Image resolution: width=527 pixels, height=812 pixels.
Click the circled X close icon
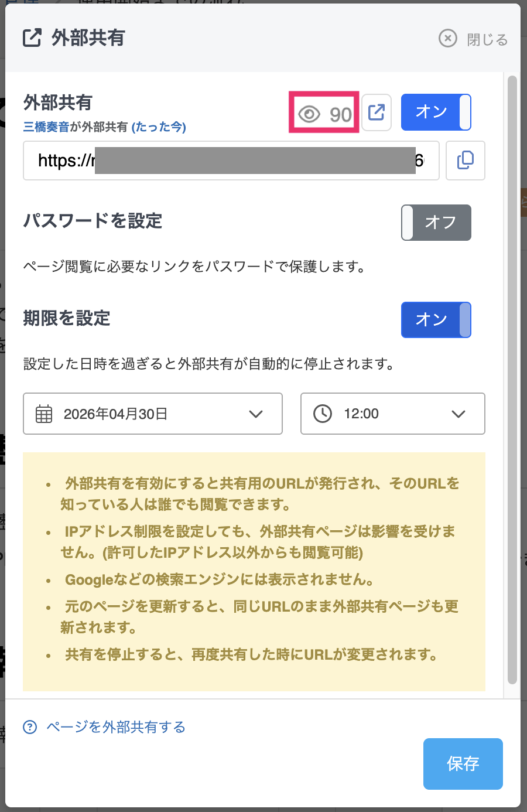[x=447, y=39]
